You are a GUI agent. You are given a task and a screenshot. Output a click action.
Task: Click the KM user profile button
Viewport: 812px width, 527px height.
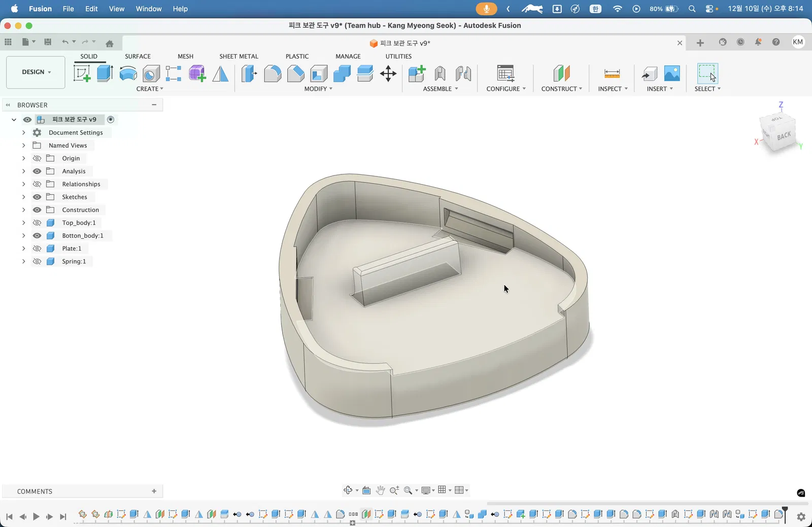click(798, 42)
